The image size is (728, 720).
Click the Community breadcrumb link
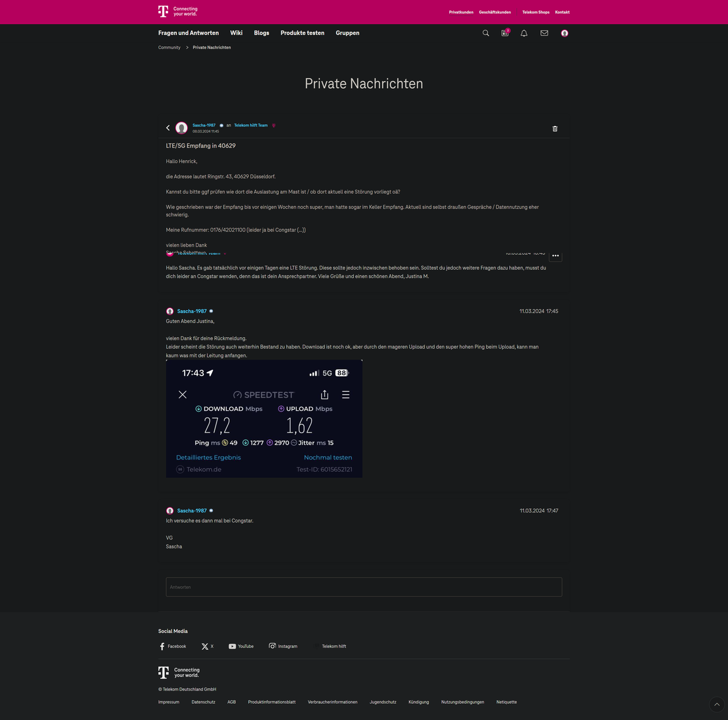click(169, 47)
